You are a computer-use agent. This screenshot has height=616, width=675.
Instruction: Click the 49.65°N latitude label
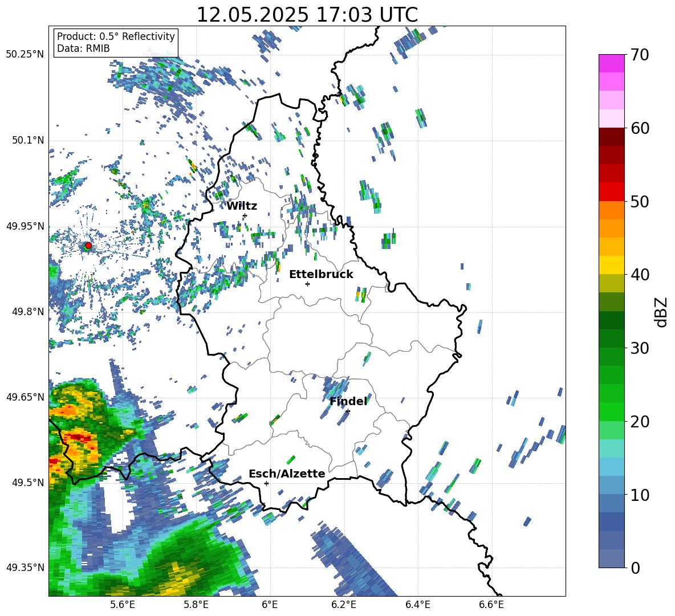(x=25, y=397)
